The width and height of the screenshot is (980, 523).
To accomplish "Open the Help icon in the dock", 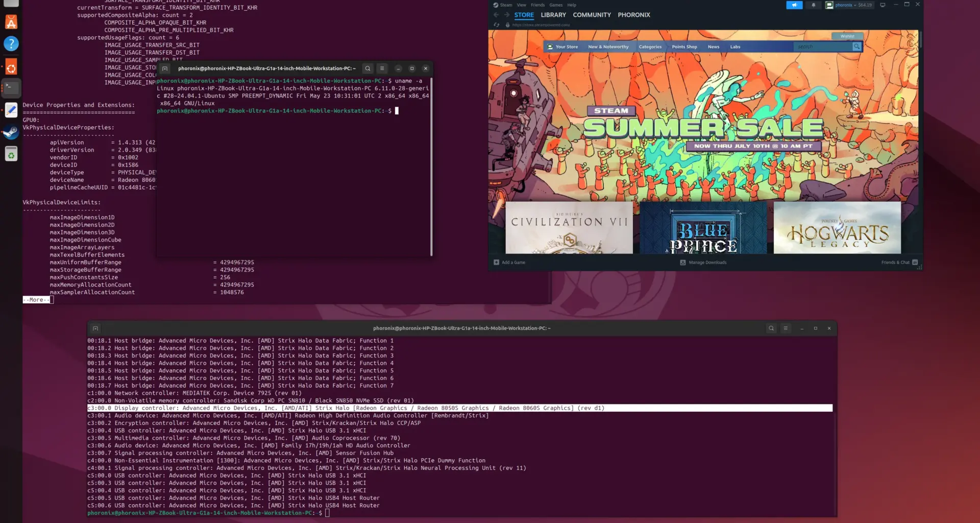I will [11, 44].
